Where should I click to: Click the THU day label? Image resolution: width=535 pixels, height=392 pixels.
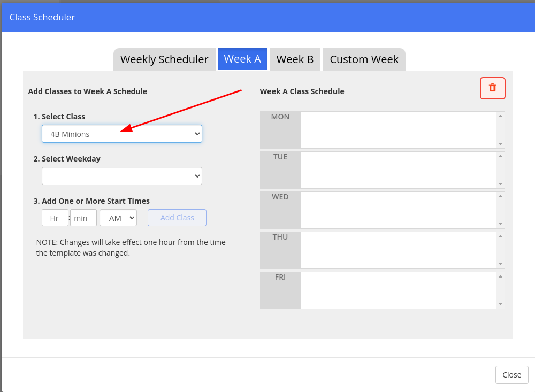[x=280, y=237]
